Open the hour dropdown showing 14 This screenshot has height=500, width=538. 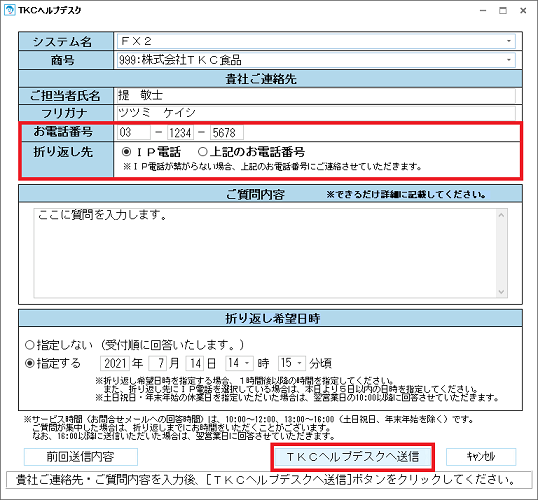[x=239, y=363]
